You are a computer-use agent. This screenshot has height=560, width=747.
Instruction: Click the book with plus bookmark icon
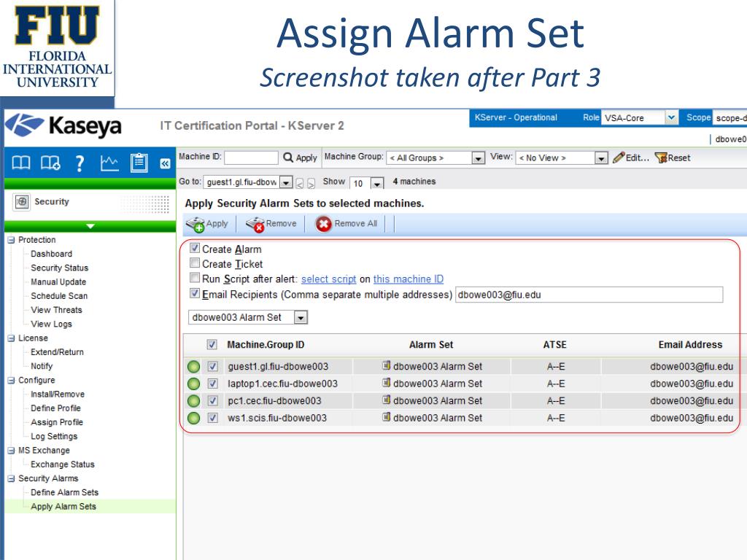[50, 163]
